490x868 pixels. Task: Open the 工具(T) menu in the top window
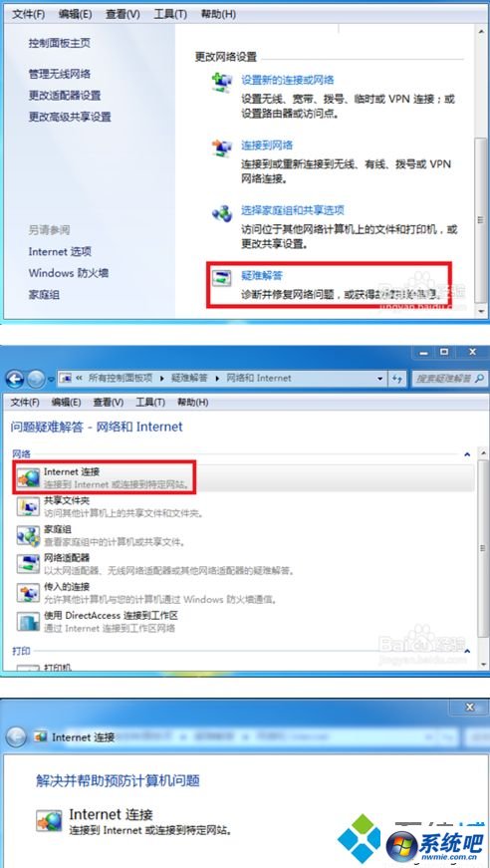pos(170,14)
